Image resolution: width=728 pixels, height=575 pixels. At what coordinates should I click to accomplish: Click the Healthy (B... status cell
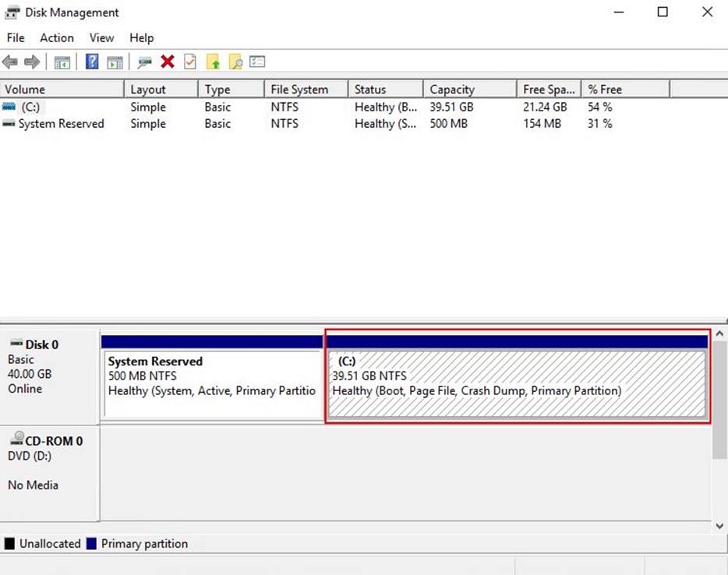click(x=386, y=107)
